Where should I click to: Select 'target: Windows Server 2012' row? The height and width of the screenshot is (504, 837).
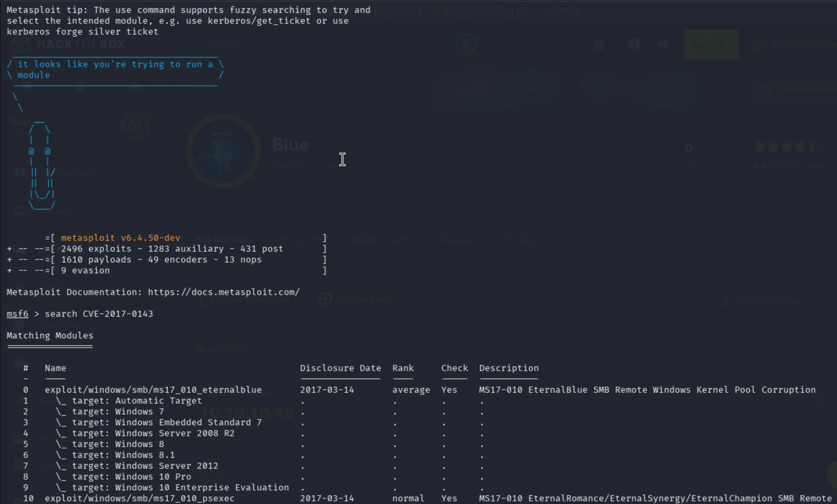pyautogui.click(x=137, y=466)
